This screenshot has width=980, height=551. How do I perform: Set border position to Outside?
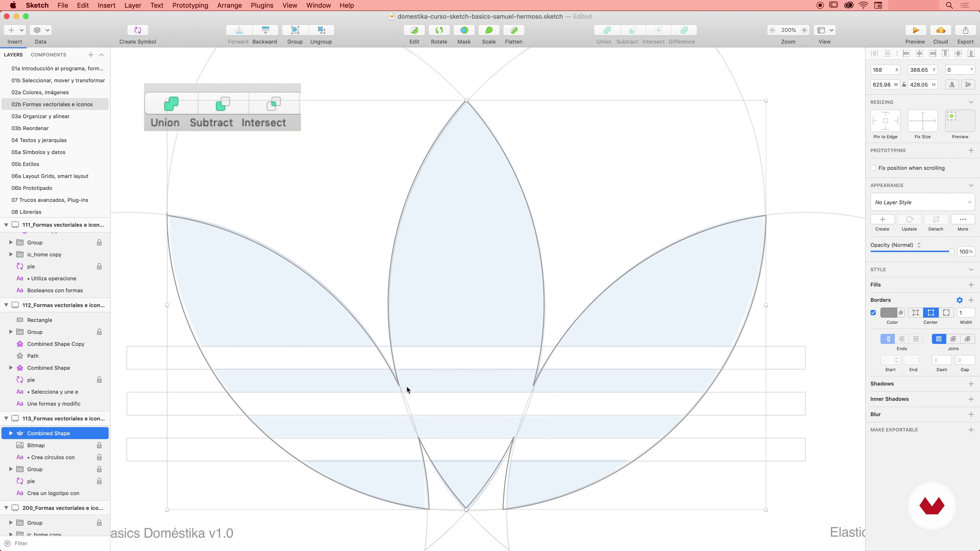coord(946,312)
